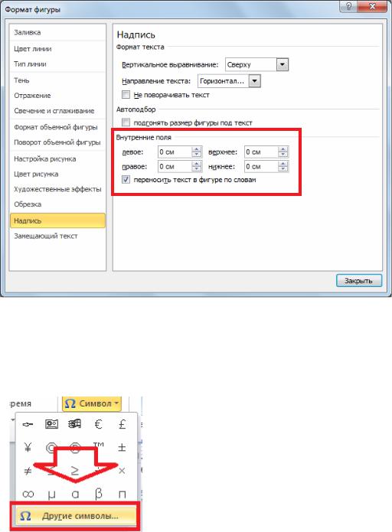Increase the 'верхнее' margin value
This screenshot has height=532, width=392.
[283, 149]
